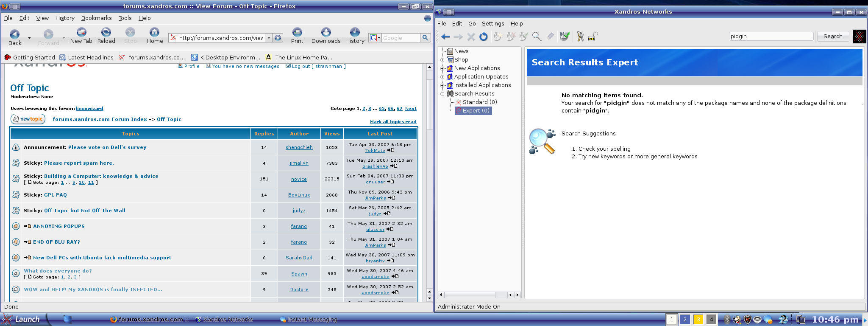Click instant messaging tray icon
The image size is (868, 326).
tap(768, 320)
